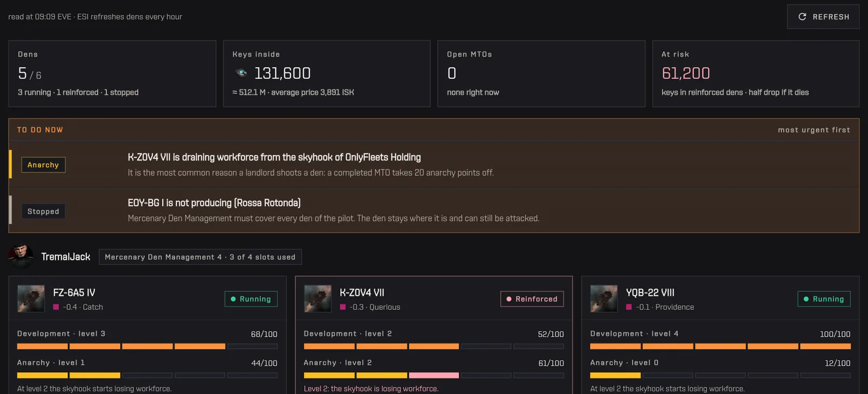Click the K-Z0V4 VII den image
Viewport: 868px width, 394px height.
(318, 298)
